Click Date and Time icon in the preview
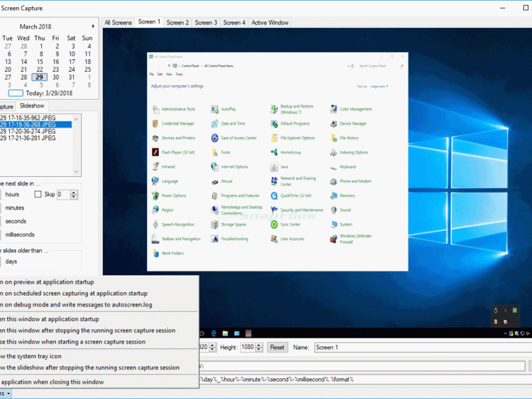The image size is (532, 399). point(214,124)
